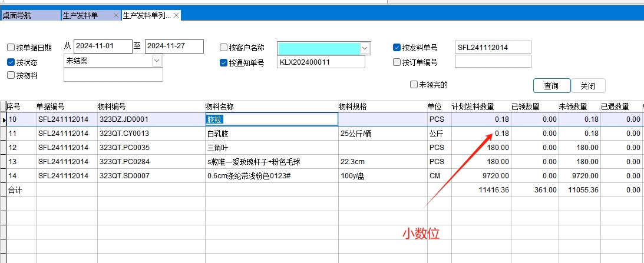Toggle the 未领完的 checkbox

pos(414,85)
